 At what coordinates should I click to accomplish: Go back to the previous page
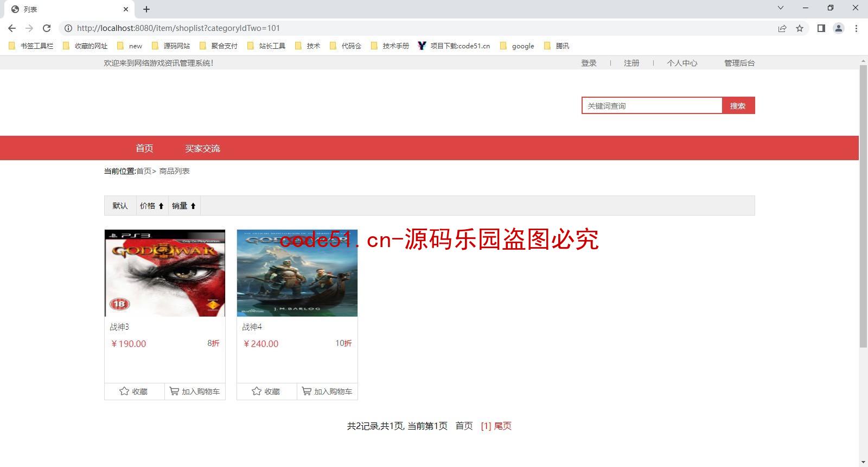pyautogui.click(x=12, y=28)
